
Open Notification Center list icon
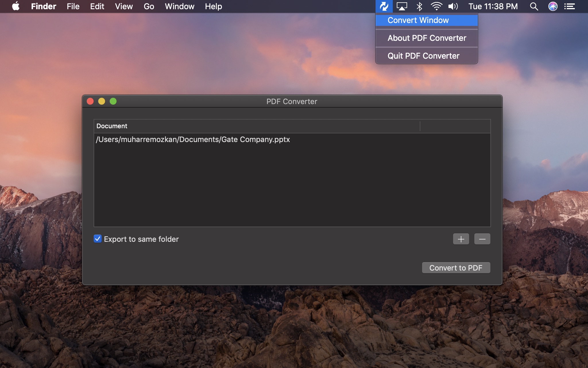tap(569, 6)
